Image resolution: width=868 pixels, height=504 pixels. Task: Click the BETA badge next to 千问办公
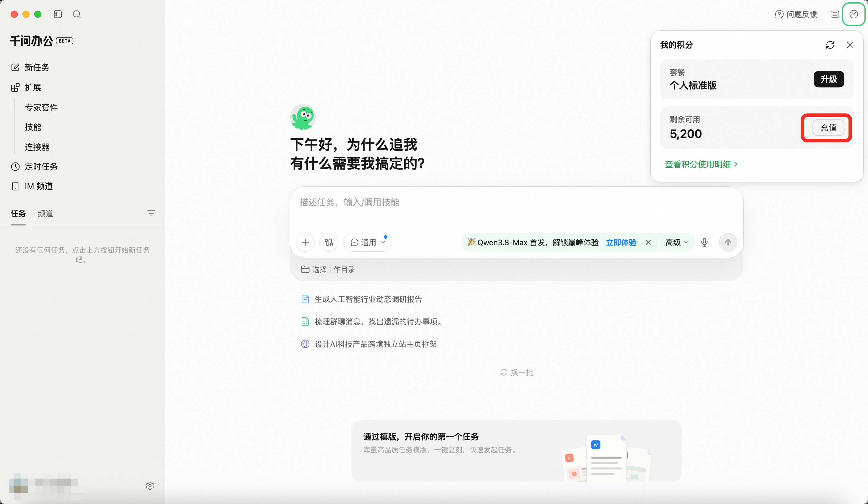(64, 41)
